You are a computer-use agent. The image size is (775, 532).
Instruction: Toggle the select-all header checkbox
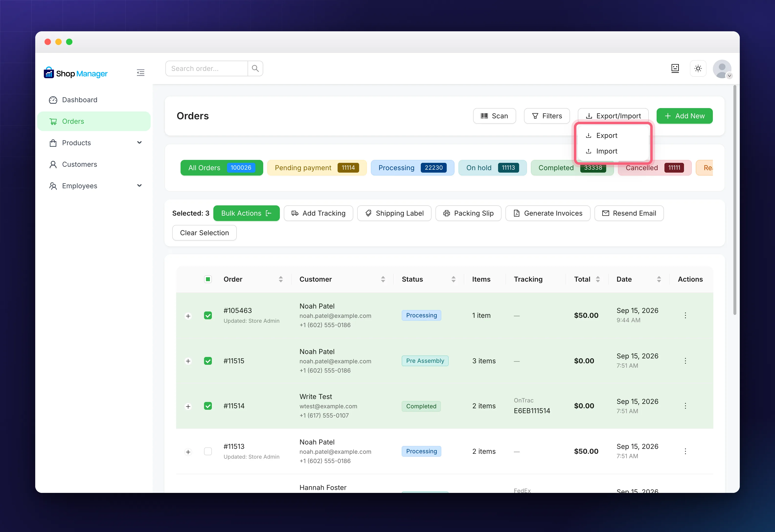(x=208, y=279)
